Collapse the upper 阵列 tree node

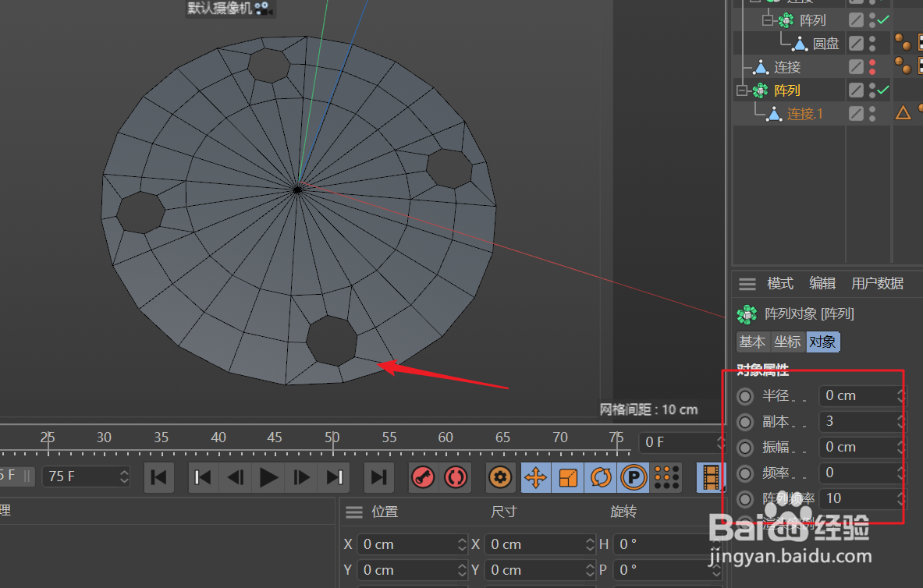[x=768, y=20]
